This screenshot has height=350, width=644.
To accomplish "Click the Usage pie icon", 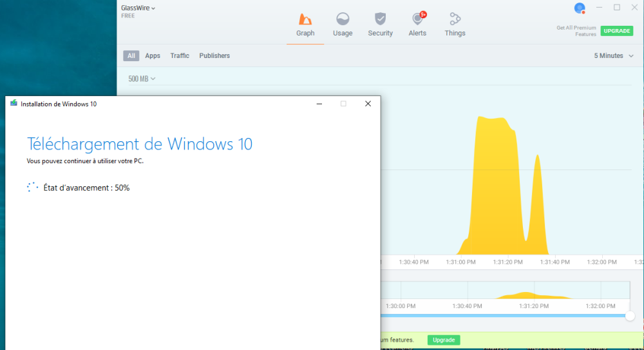I will pyautogui.click(x=343, y=19).
